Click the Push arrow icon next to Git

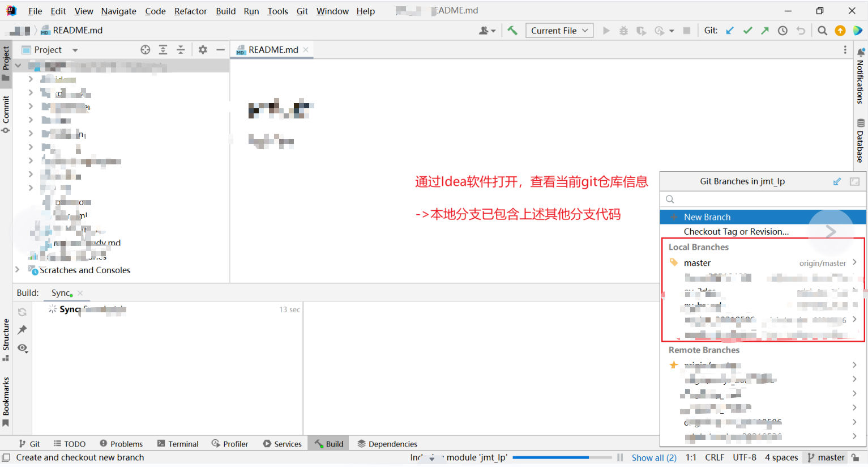tap(765, 30)
